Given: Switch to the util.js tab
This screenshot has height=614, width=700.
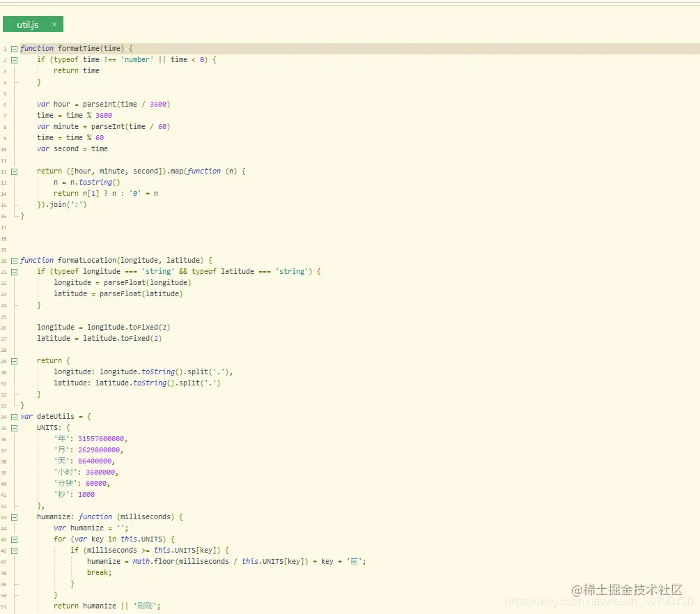Looking at the screenshot, I should tap(33, 24).
